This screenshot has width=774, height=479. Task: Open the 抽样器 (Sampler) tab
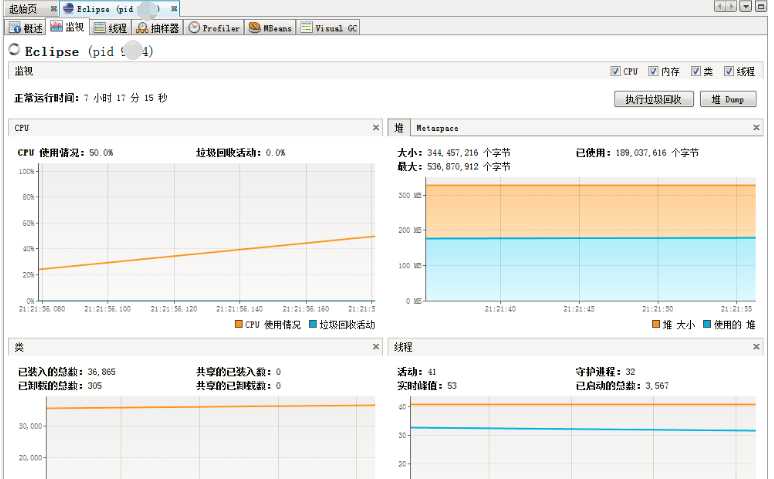tap(157, 28)
